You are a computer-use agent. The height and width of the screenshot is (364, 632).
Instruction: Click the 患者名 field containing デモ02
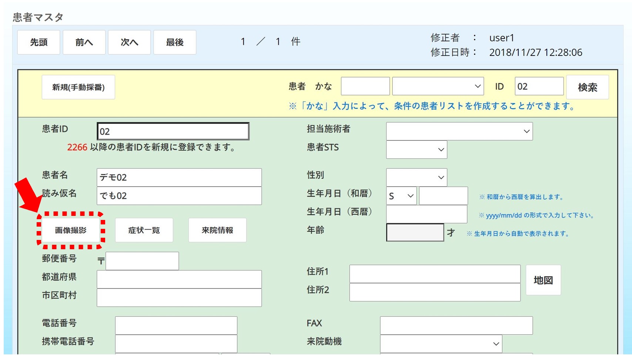[179, 177]
